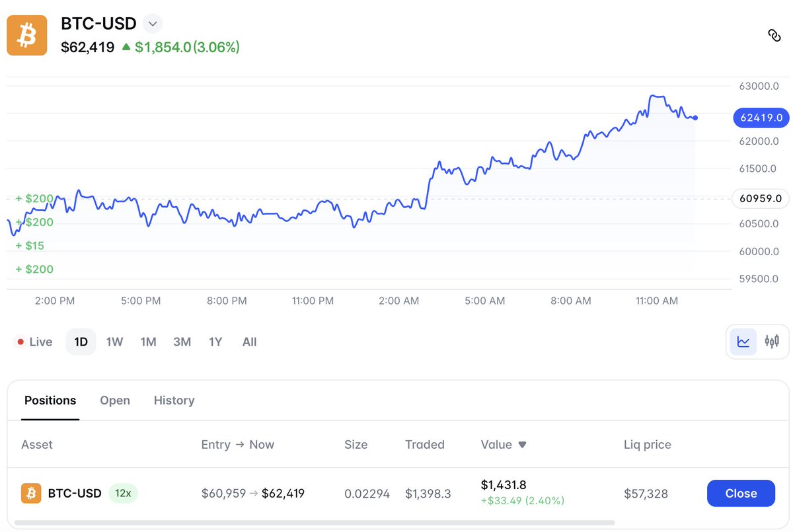Click the 12x leverage badge
Screen dimensions: 793x532
tap(123, 493)
